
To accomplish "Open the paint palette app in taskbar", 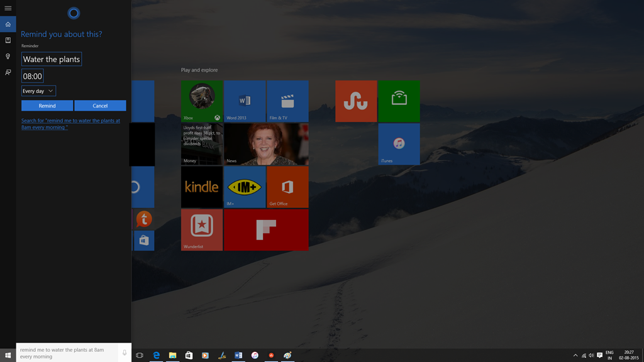I will tap(287, 355).
